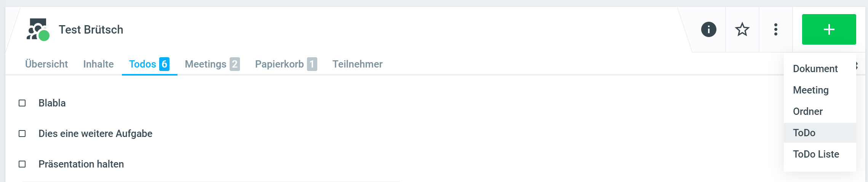Open the 'Präsentation halten' todo item
868x182 pixels.
tap(81, 164)
